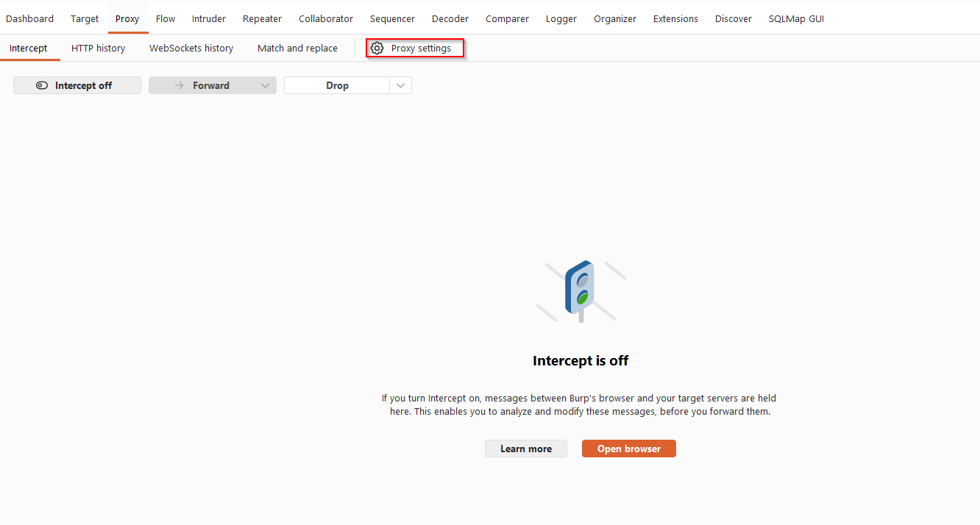Open the Decoder tab

[x=450, y=18]
